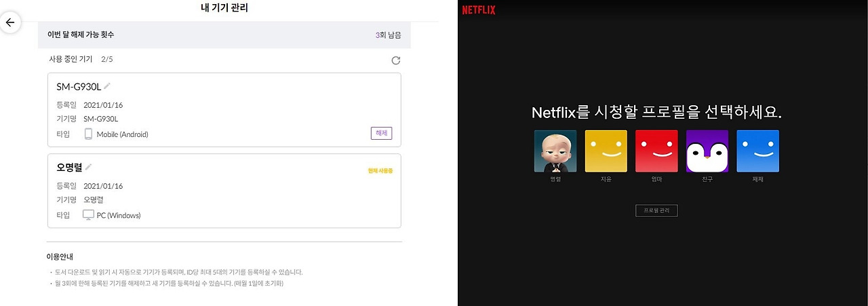Click the '내 기기 관리' page title
Screen dimensions: 868x306
click(224, 8)
